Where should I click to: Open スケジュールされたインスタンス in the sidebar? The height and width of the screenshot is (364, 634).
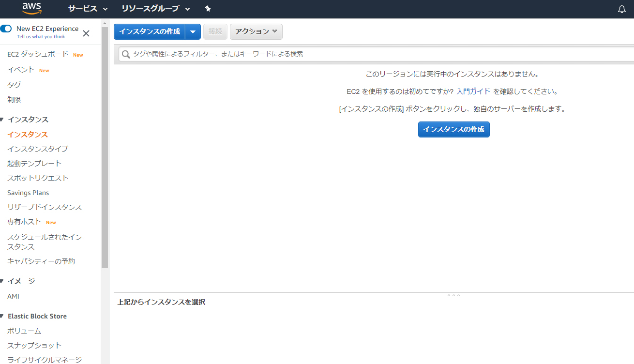coord(45,242)
